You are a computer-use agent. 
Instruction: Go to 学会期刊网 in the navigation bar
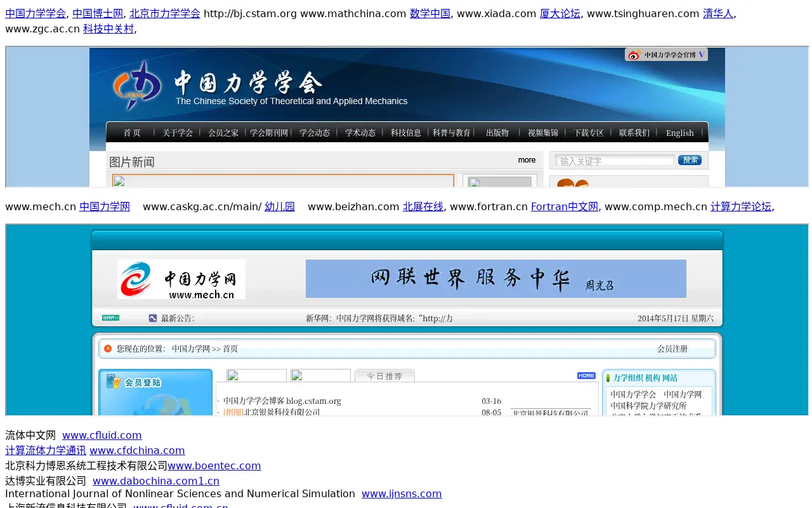pyautogui.click(x=269, y=133)
